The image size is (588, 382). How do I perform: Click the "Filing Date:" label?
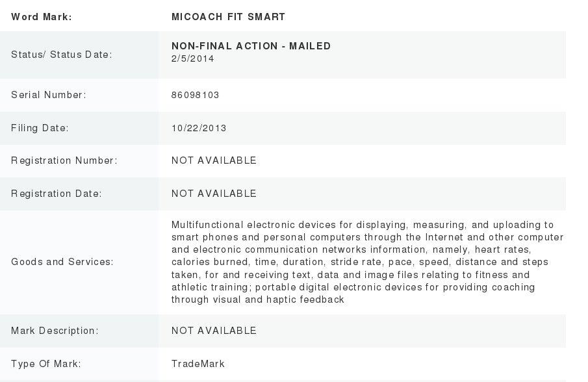click(x=40, y=128)
